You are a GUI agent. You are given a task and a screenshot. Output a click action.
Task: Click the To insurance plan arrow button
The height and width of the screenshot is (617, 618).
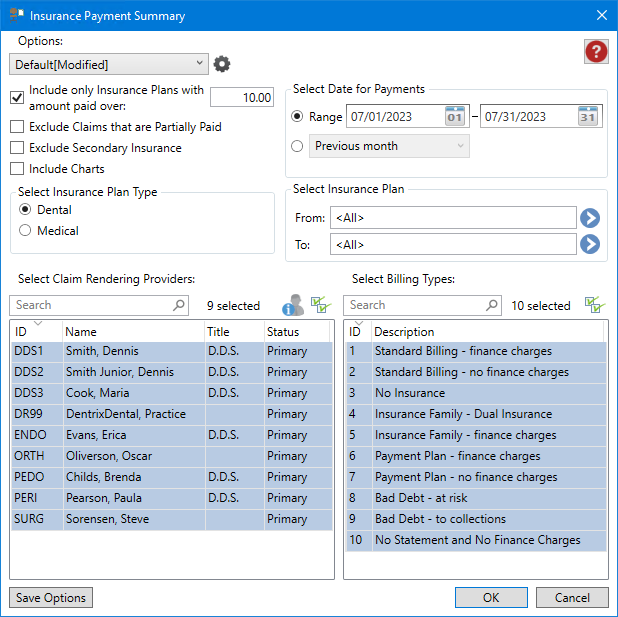[590, 244]
